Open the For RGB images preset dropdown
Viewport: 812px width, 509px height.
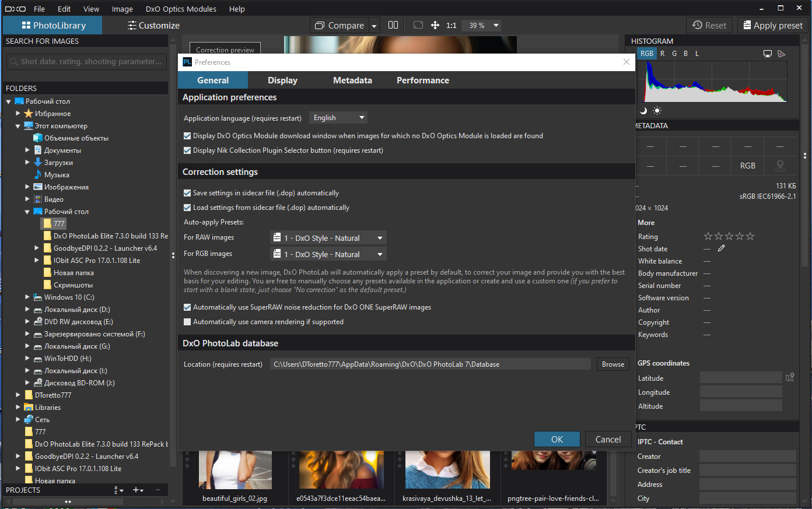328,254
